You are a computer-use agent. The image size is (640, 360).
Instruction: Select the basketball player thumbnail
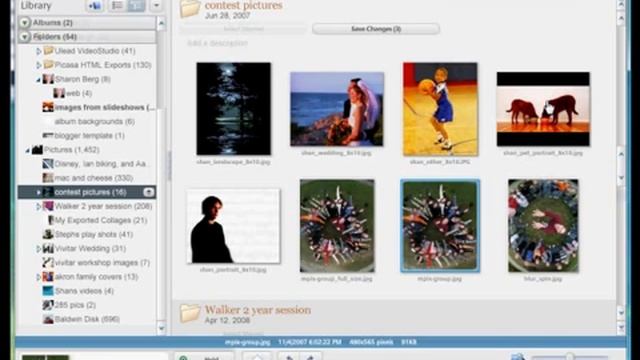click(440, 109)
